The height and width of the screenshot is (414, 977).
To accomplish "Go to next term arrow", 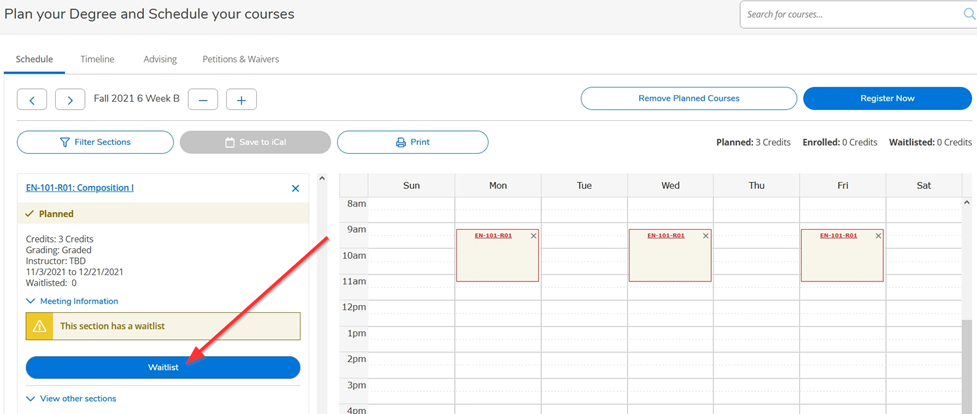I will coord(70,99).
